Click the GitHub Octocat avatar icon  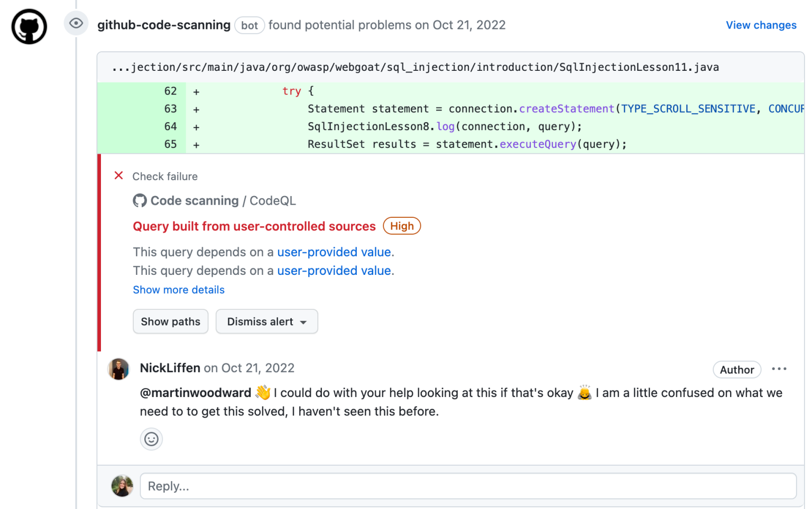[x=29, y=26]
